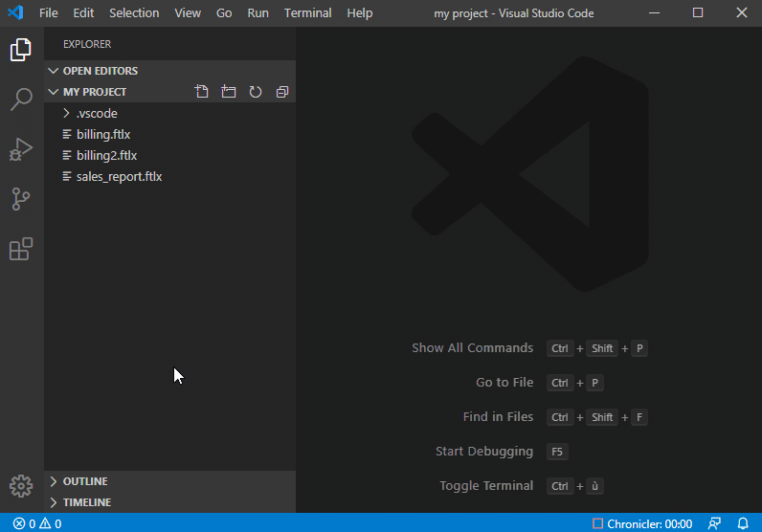Open the Edit menu

point(83,13)
